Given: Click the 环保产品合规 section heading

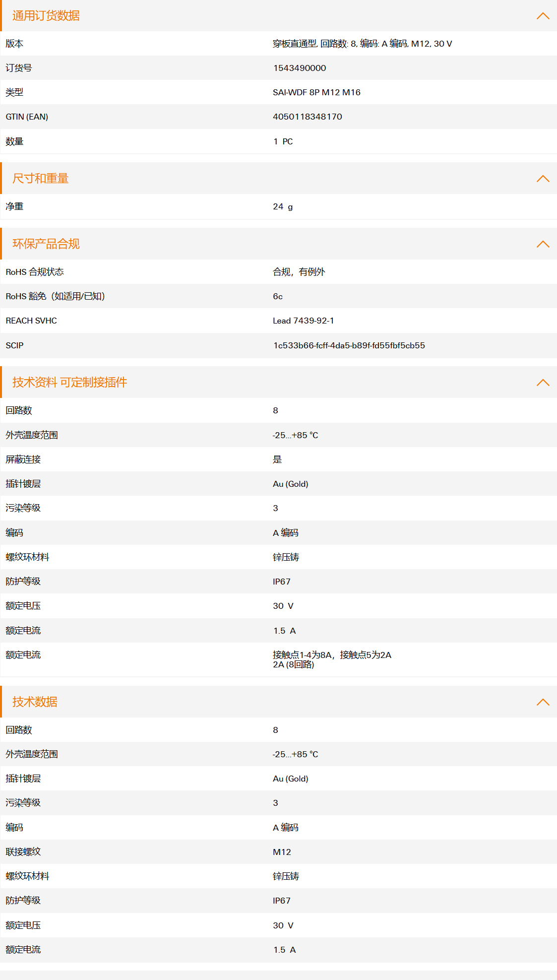Looking at the screenshot, I should [x=46, y=244].
